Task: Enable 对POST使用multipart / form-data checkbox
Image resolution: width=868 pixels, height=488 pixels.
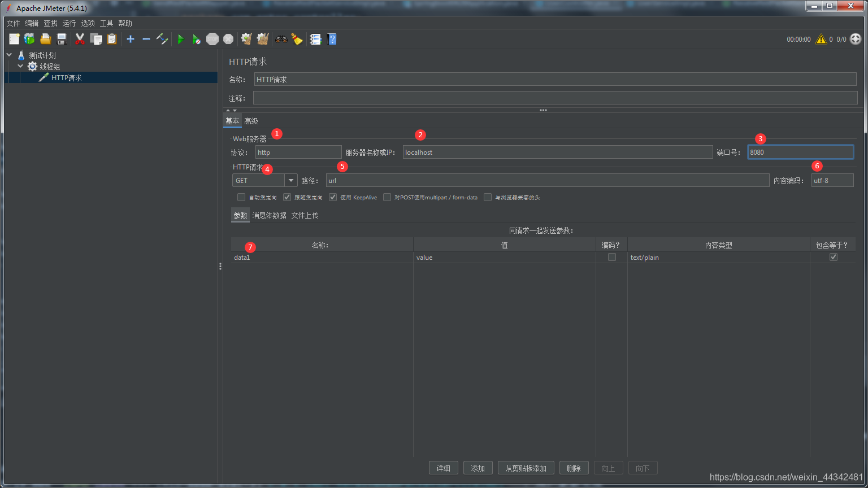Action: tap(387, 197)
